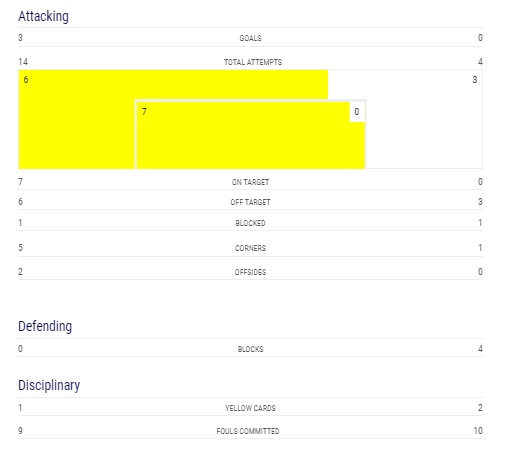
Task: Click the number 6 in yellow chart
Action: click(x=26, y=80)
